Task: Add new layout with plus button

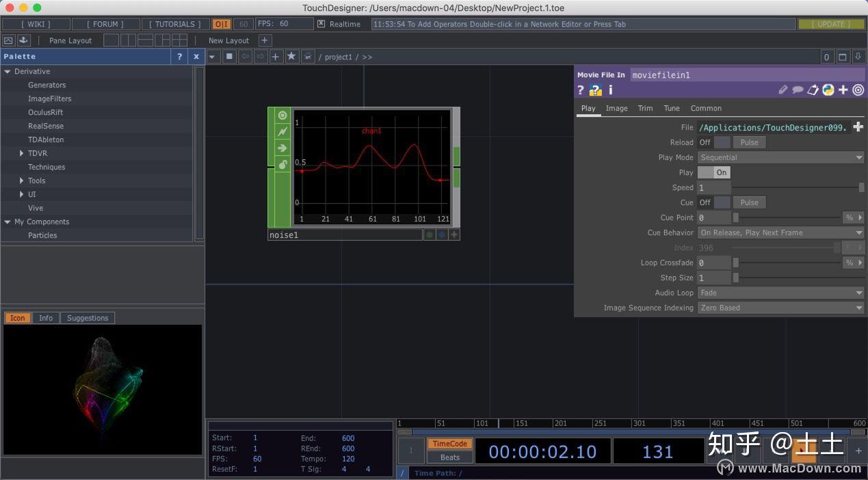Action: [x=265, y=40]
